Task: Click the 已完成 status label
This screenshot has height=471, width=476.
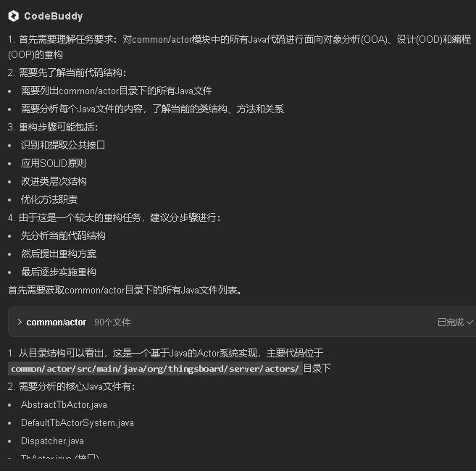Action: point(451,322)
